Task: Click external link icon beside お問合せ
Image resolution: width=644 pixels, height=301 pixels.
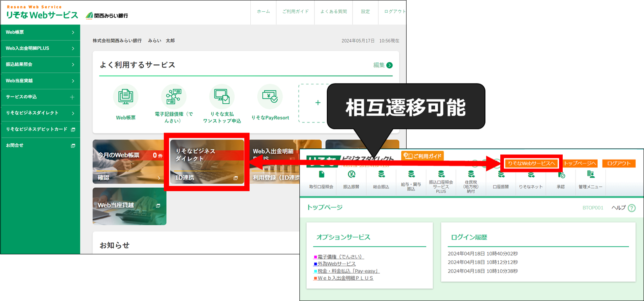Action: (73, 145)
